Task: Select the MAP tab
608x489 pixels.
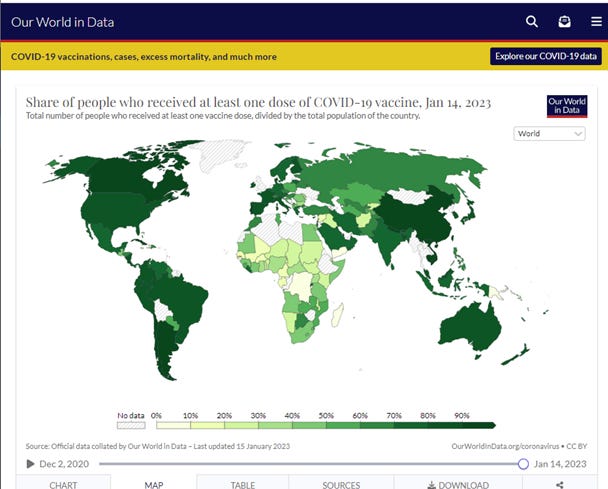Action: (153, 484)
